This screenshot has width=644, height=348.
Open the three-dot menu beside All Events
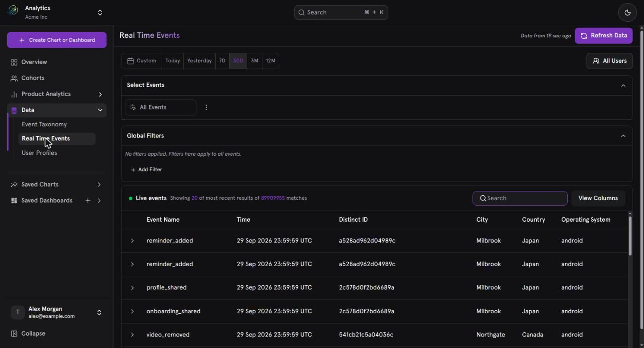tap(206, 107)
